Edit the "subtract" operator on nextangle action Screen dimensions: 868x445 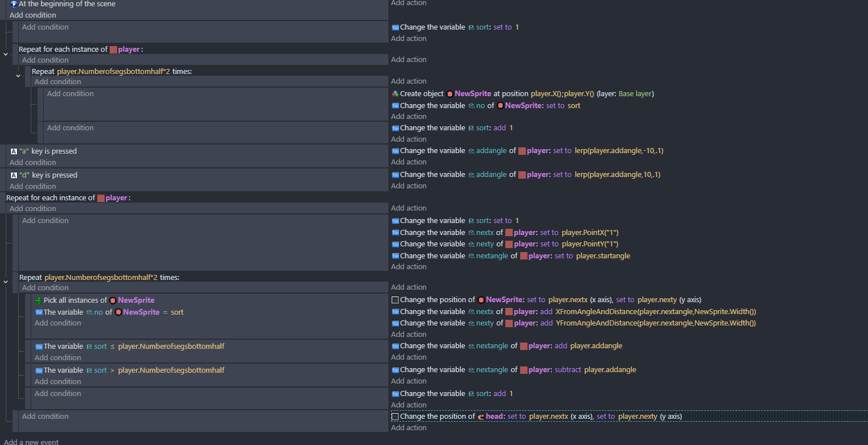coord(567,370)
